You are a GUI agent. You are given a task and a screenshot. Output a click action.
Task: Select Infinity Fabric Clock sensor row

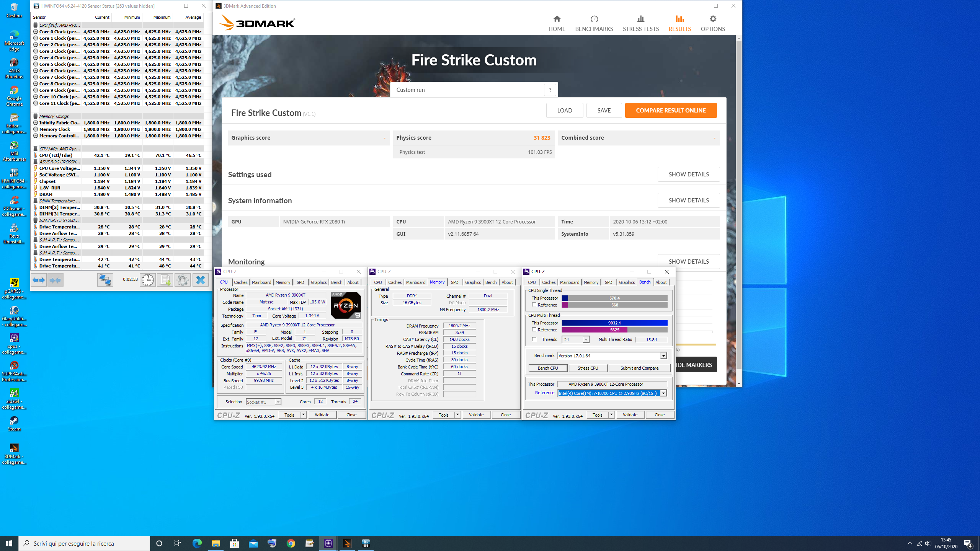pyautogui.click(x=117, y=123)
